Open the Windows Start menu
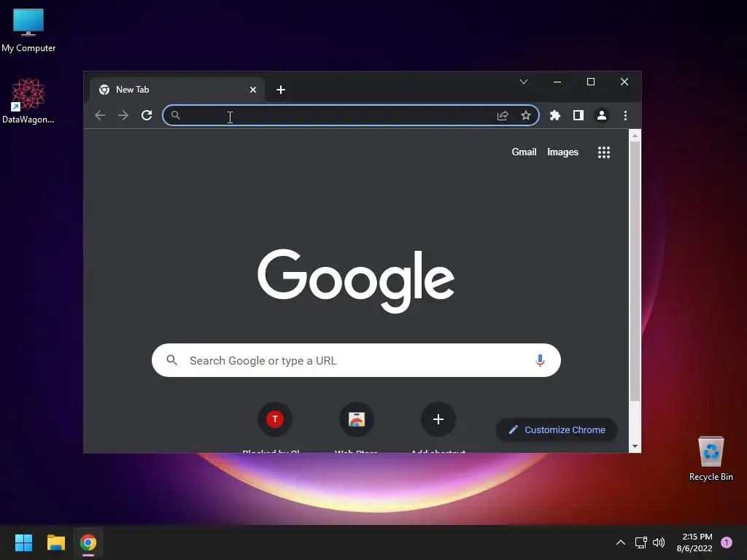747x560 pixels. pyautogui.click(x=23, y=542)
